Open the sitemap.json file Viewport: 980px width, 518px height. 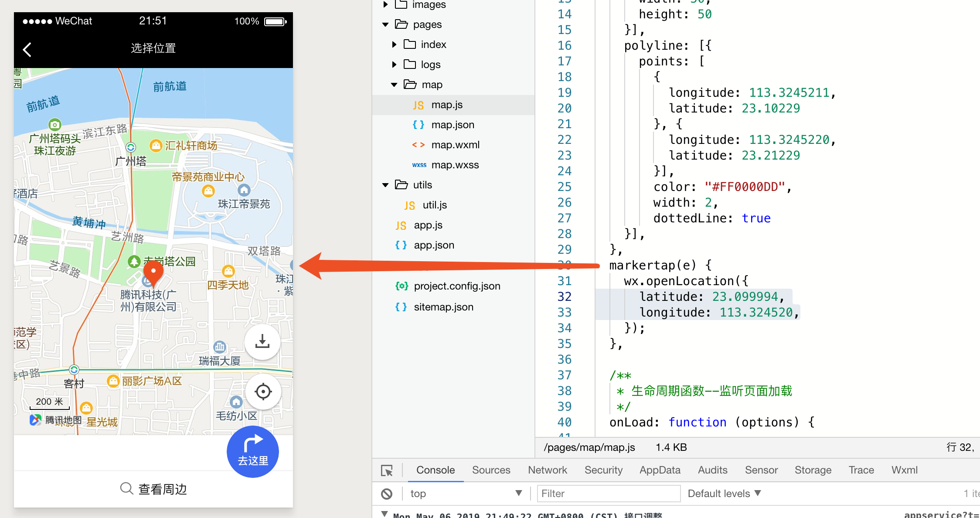[x=443, y=307]
